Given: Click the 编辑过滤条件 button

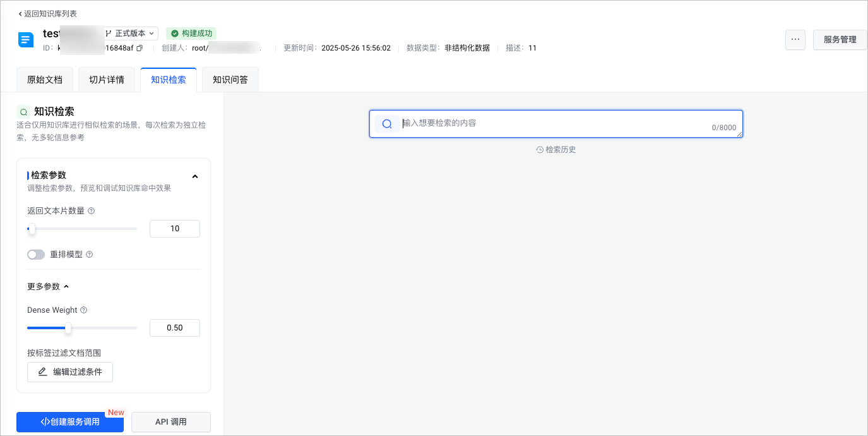Looking at the screenshot, I should 70,372.
